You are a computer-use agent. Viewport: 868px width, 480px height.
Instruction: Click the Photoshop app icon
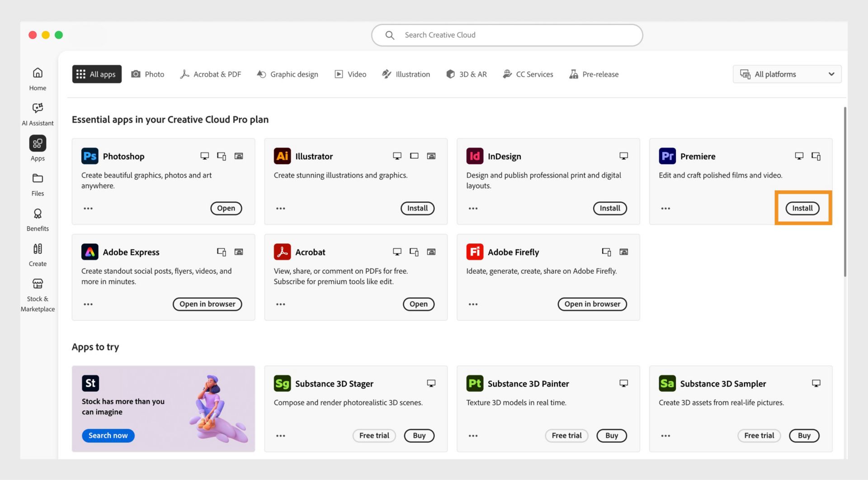(x=90, y=156)
